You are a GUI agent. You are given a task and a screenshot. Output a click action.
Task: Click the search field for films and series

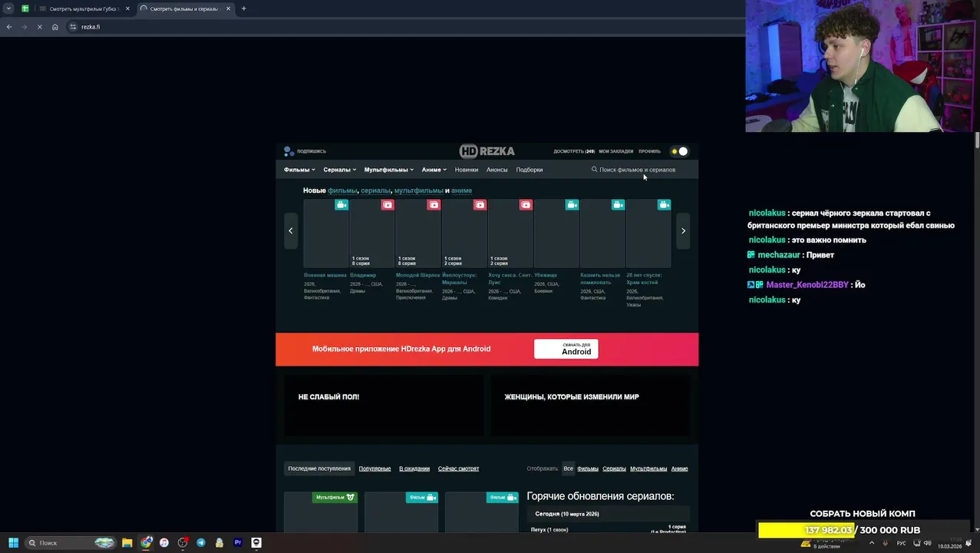tap(637, 170)
